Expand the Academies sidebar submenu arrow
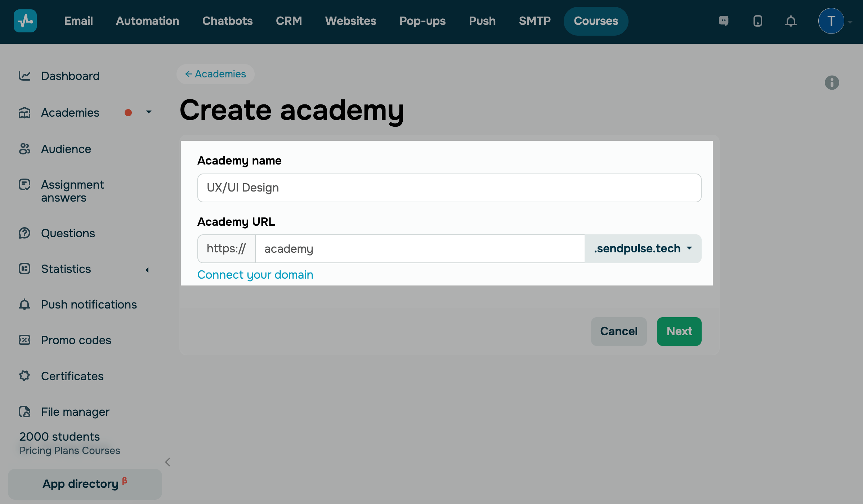The width and height of the screenshot is (863, 504). click(x=148, y=112)
